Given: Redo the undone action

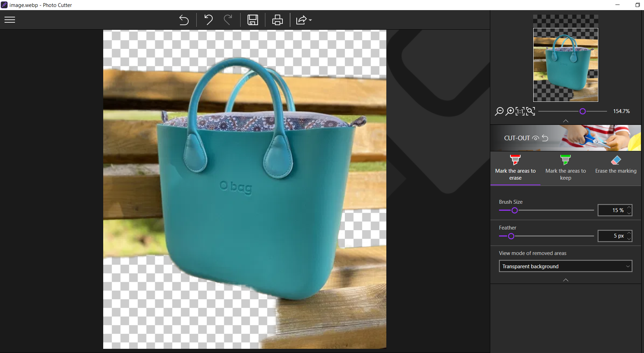Looking at the screenshot, I should (x=228, y=20).
